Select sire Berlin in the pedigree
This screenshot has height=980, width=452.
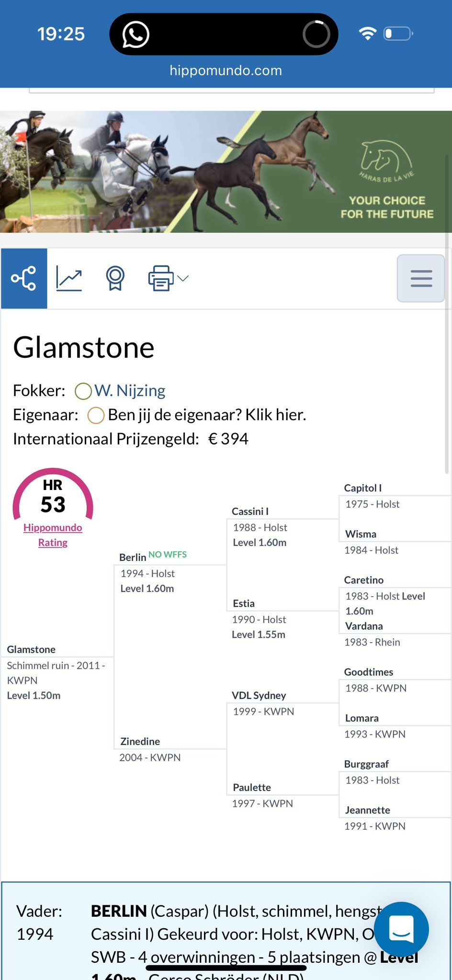[x=133, y=557]
